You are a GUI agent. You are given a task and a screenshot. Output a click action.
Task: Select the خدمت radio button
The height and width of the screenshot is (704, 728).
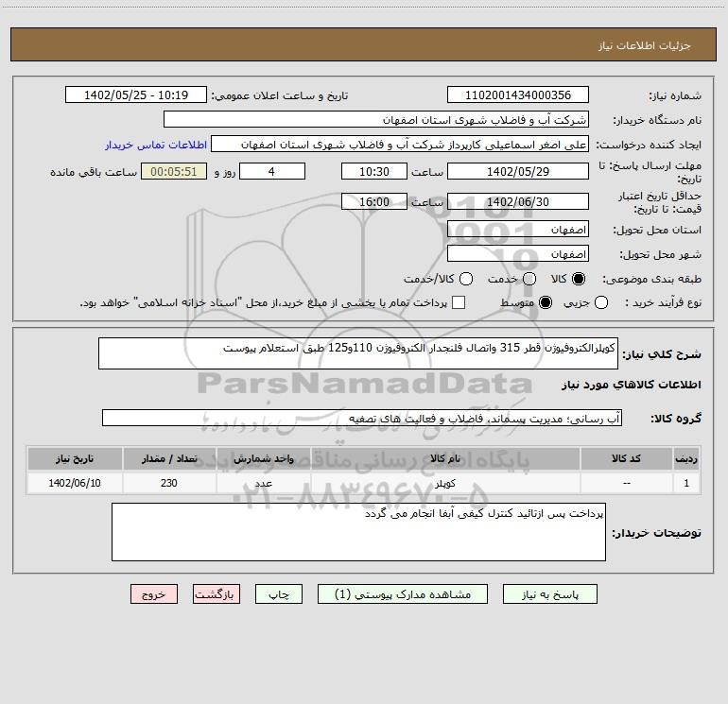click(x=529, y=279)
